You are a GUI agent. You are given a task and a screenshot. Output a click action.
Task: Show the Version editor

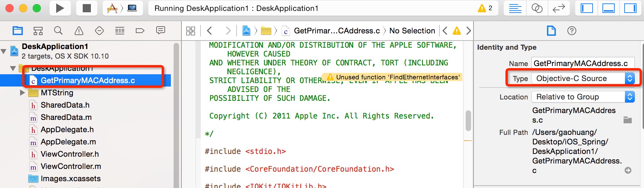pos(559,8)
